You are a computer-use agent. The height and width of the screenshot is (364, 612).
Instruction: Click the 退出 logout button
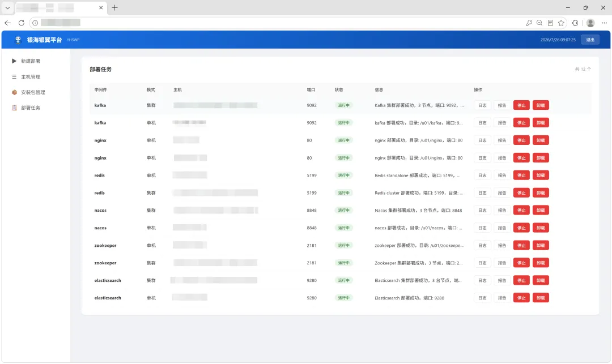(x=590, y=40)
